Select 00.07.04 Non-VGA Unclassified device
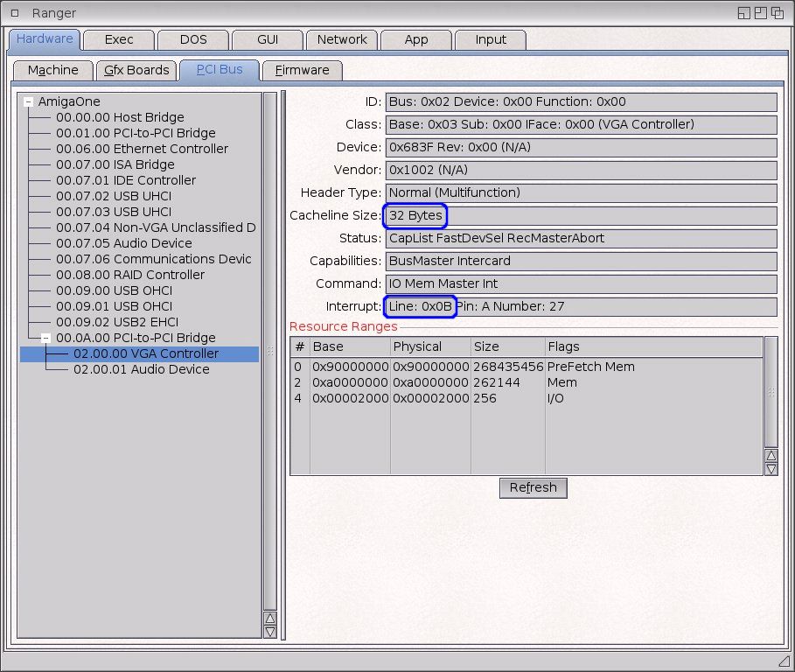Viewport: 795px width, 672px height. click(156, 227)
